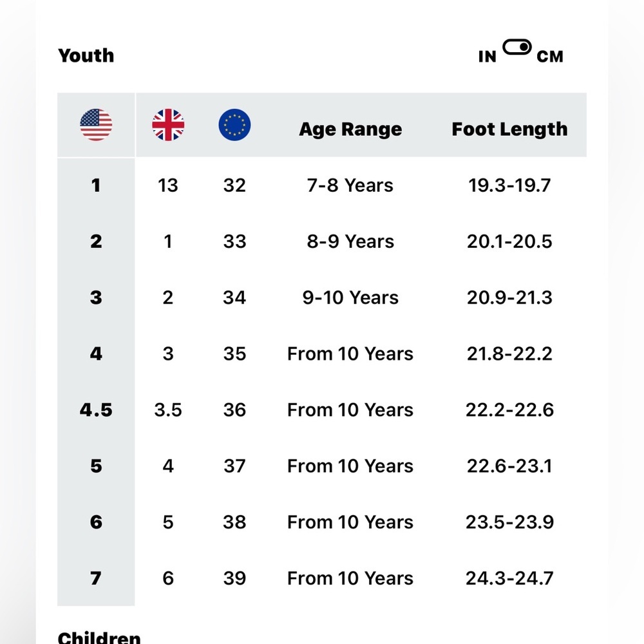Select US size 1 row

pyautogui.click(x=96, y=185)
